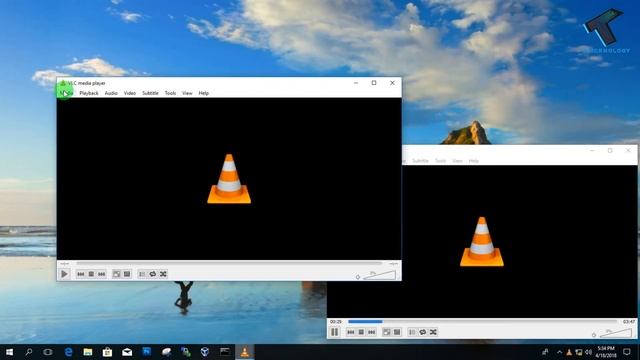Click the seek bar in the front VLC window
Image resolution: width=640 pixels, height=360 pixels.
(229, 264)
